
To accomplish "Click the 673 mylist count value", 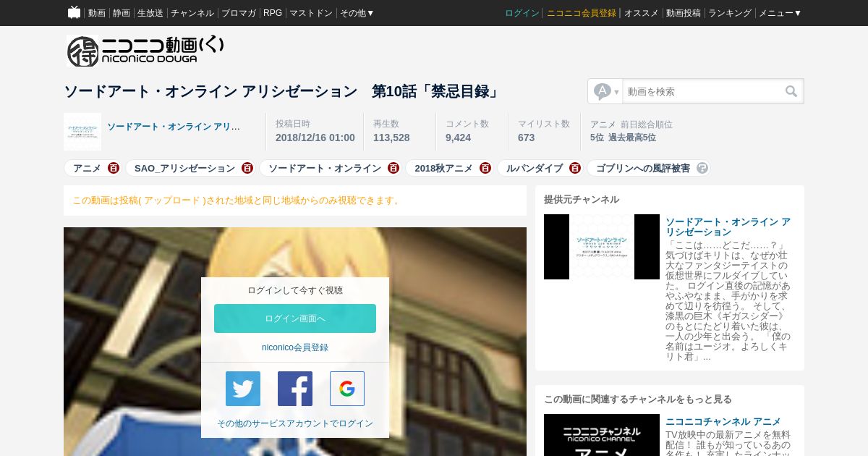I will tap(526, 138).
